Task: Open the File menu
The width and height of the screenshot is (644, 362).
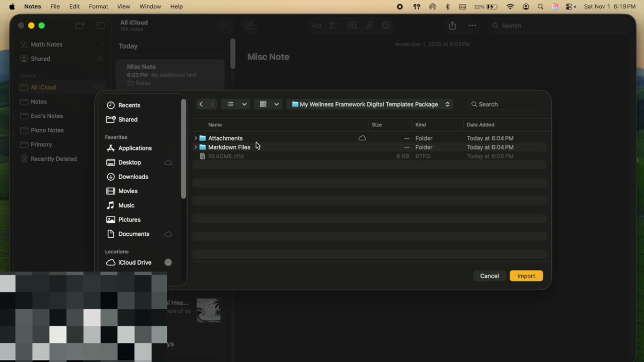Action: click(x=55, y=7)
